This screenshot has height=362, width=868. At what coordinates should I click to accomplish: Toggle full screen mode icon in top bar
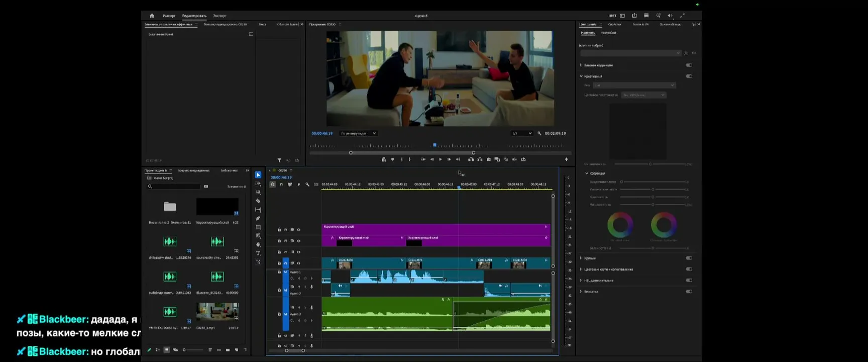(x=682, y=16)
